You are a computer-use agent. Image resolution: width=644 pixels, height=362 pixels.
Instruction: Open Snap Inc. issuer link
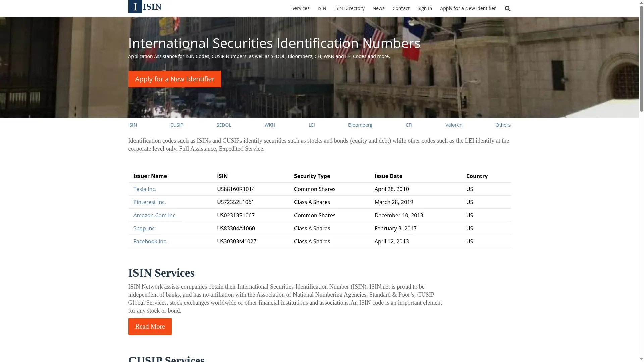click(x=144, y=228)
